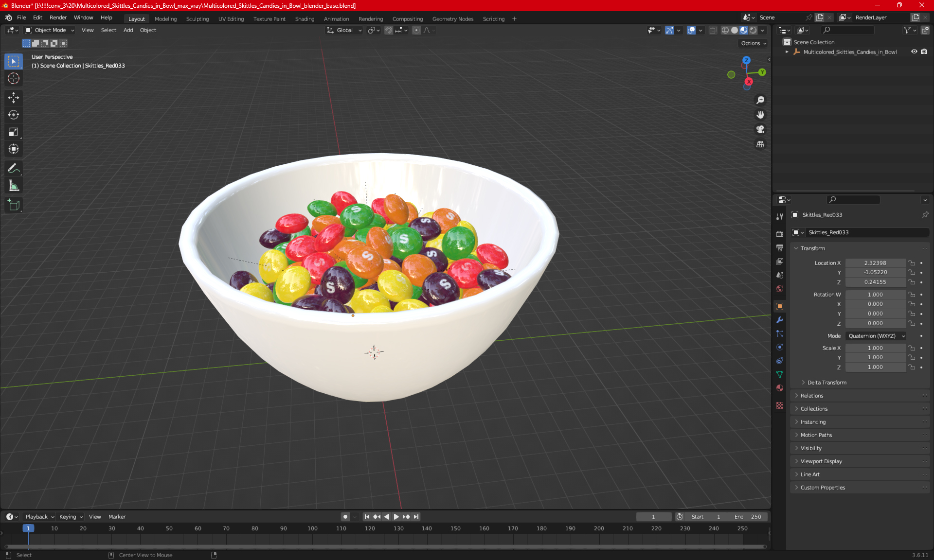Open Playback dropdown in timeline
934x560 pixels.
39,517
